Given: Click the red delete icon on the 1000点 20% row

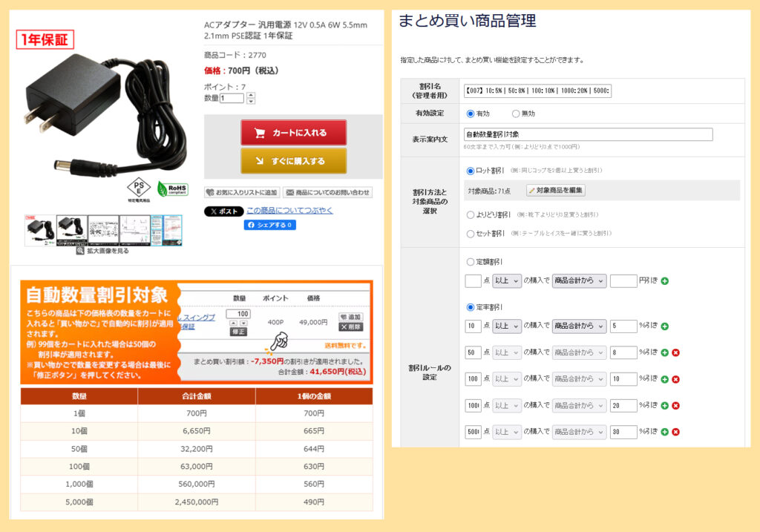Looking at the screenshot, I should [675, 406].
